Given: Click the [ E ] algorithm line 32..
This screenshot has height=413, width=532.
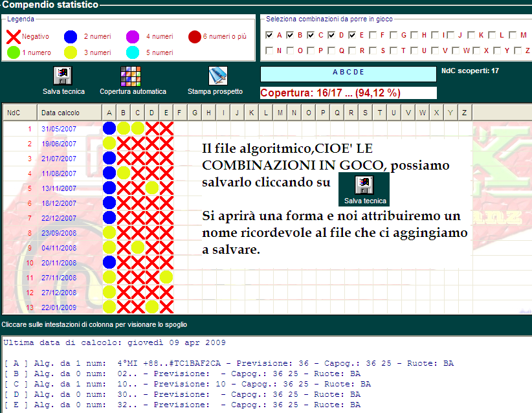Looking at the screenshot, I should coord(182,405).
